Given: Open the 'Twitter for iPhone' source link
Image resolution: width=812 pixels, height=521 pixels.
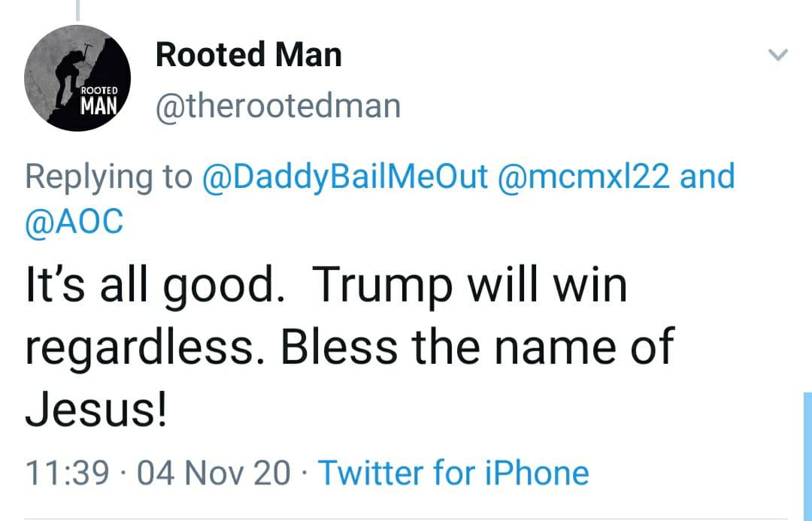Looking at the screenshot, I should (x=453, y=473).
